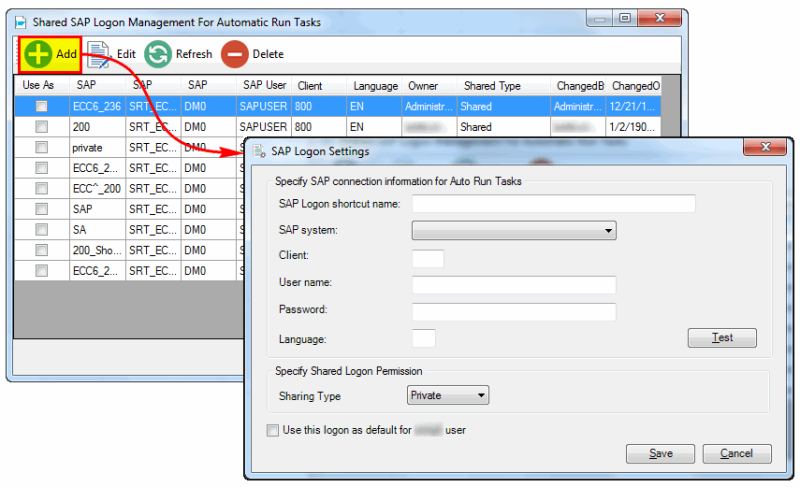
Task: Sort by the Owner column header
Action: click(x=422, y=86)
